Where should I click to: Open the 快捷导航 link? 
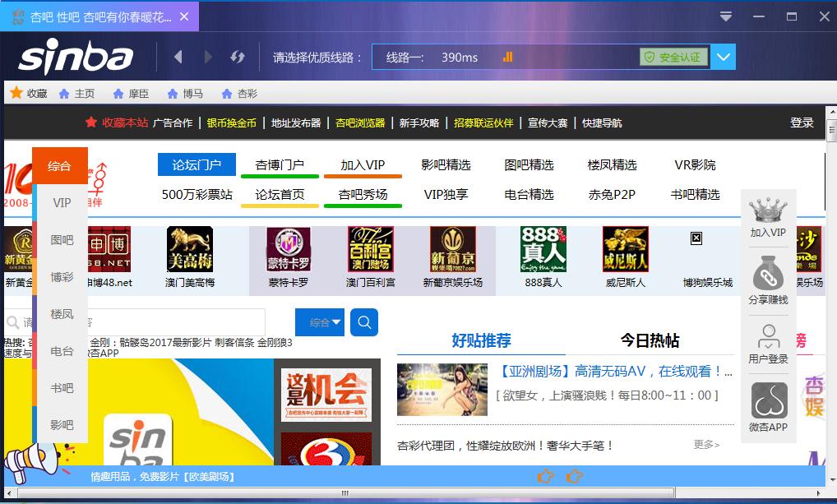[x=602, y=123]
